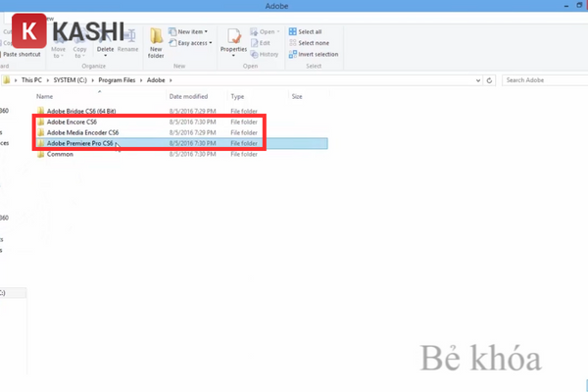Expand the address bar history dropdown
The height and width of the screenshot is (392, 588).
(478, 80)
